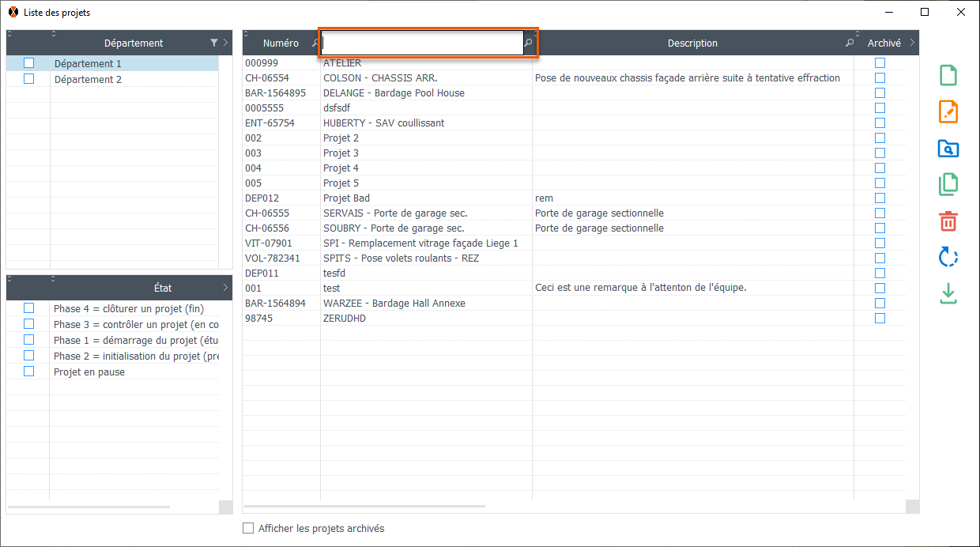This screenshot has width=980, height=547.
Task: Enable the Projet en pause checkbox
Action: coord(29,372)
